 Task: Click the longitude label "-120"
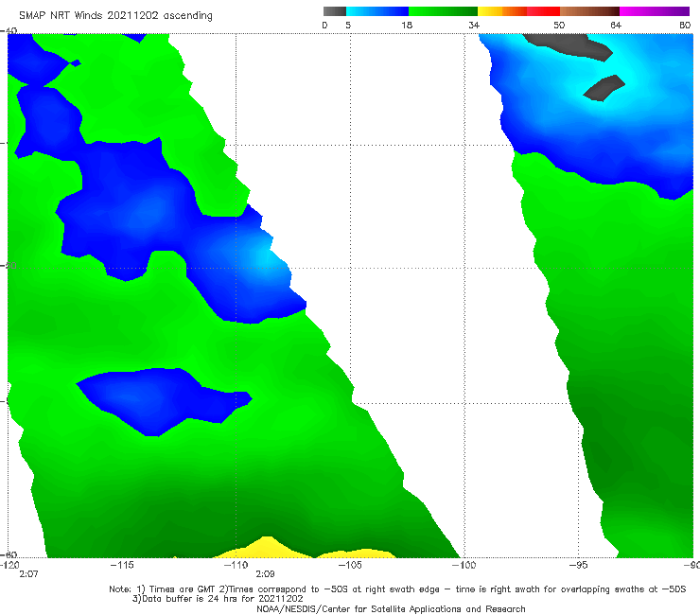coord(9,565)
